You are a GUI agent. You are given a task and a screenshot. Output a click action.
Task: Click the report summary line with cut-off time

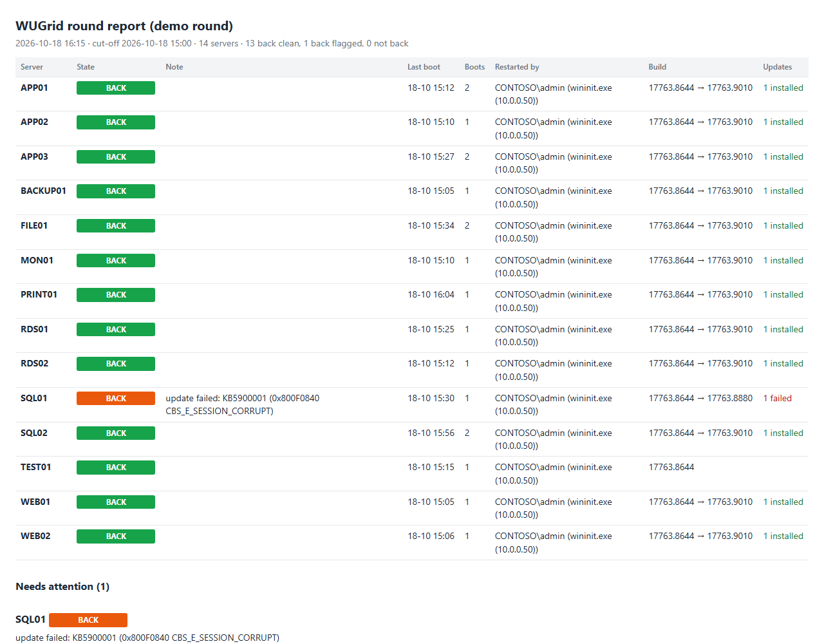[212, 43]
